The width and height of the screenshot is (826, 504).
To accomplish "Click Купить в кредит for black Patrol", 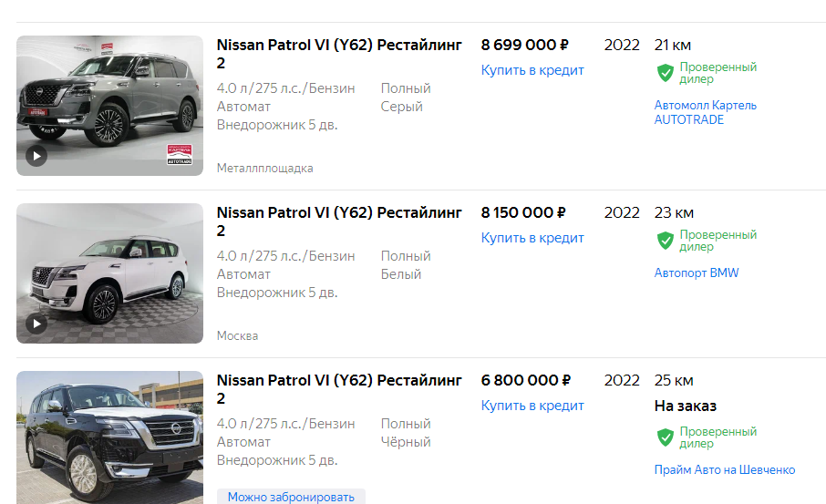I will click(x=532, y=406).
